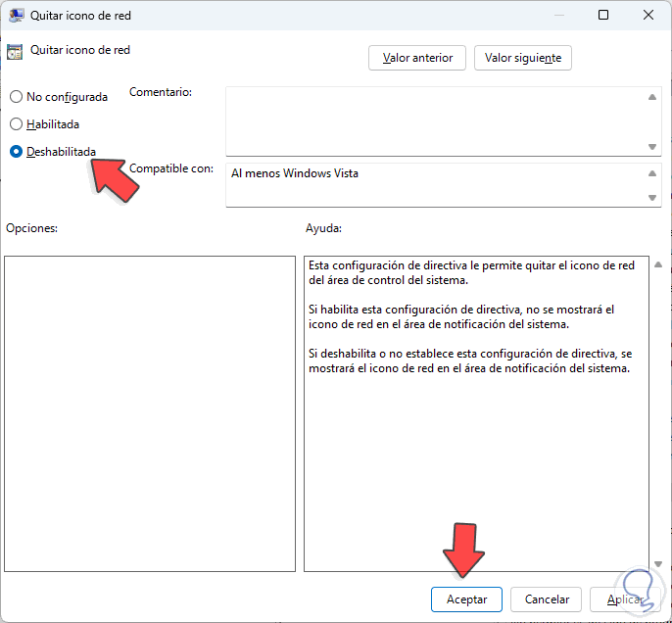Click the 'Compatible con:' label
672x623 pixels.
click(171, 168)
